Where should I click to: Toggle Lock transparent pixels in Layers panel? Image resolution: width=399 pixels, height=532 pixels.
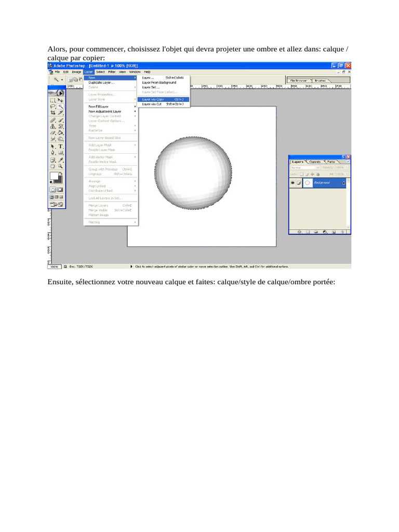(302, 174)
